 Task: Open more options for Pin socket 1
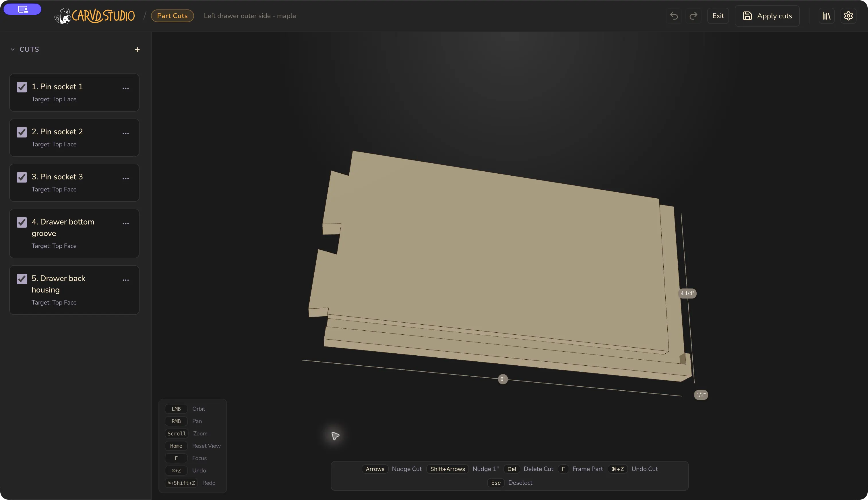126,88
